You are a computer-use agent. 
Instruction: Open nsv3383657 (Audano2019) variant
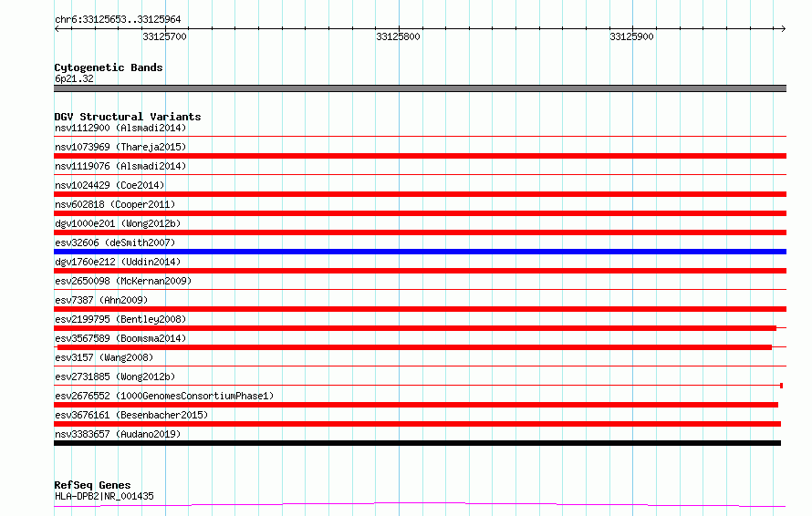click(118, 434)
